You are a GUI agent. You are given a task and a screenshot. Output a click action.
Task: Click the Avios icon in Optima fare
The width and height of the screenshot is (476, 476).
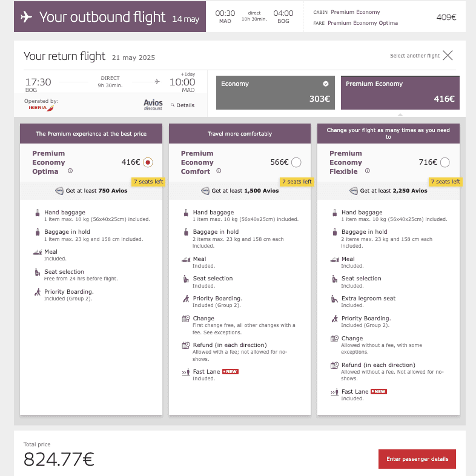(x=59, y=190)
